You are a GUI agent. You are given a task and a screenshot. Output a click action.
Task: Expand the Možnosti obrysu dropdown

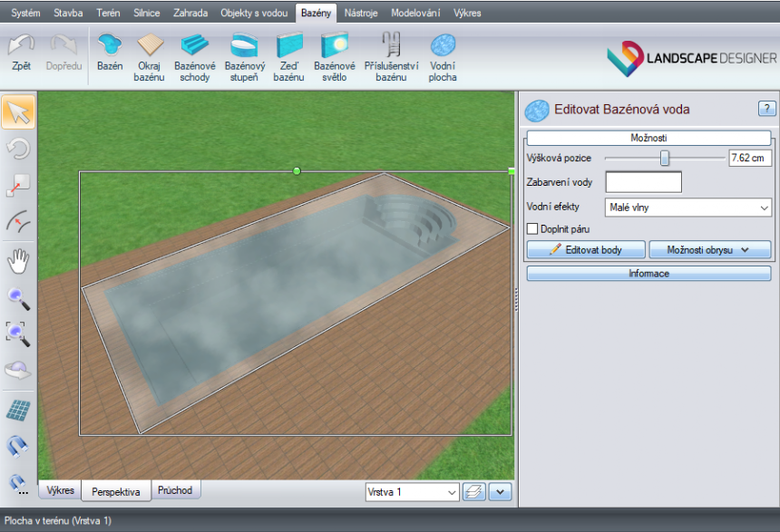pos(710,249)
